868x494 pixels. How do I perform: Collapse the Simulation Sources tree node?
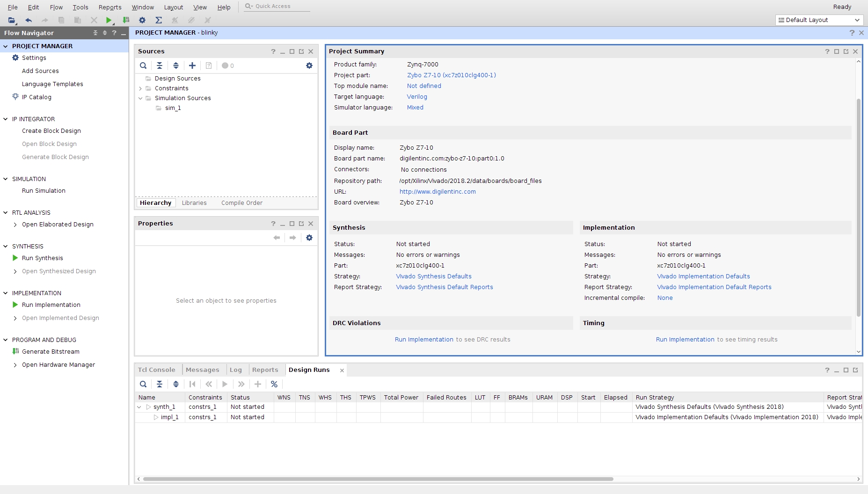pos(140,98)
